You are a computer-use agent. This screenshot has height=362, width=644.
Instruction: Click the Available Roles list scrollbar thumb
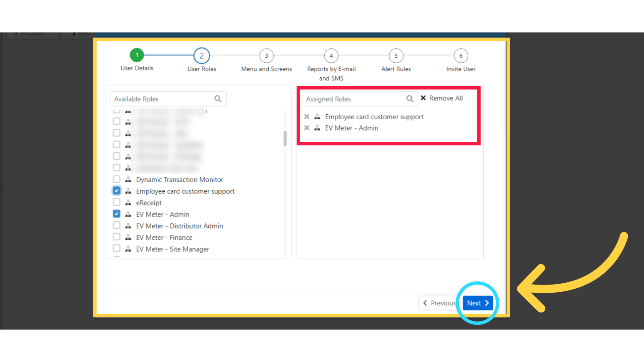click(285, 138)
